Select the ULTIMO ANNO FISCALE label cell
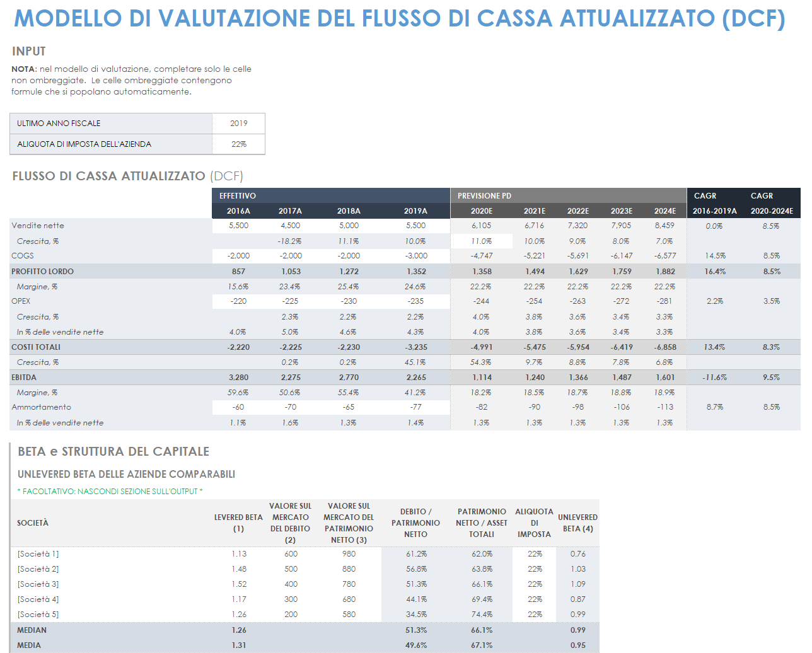This screenshot has width=812, height=653. [x=111, y=124]
